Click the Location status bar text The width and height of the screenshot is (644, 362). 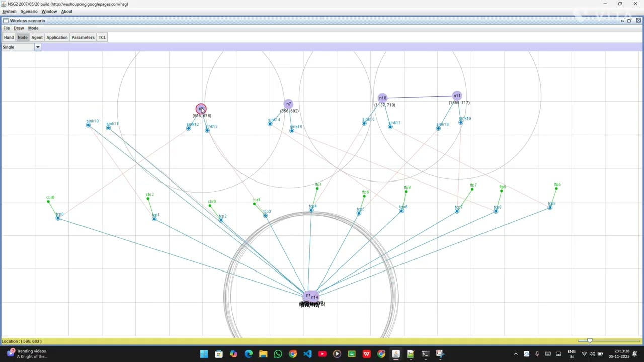(22, 341)
